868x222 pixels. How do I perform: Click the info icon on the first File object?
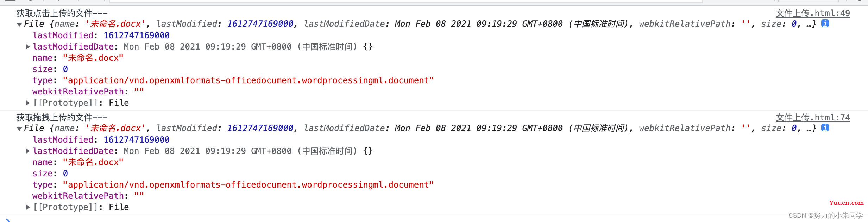pos(825,24)
